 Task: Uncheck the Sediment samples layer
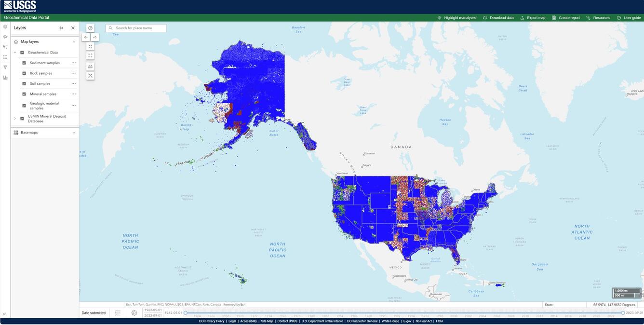click(x=24, y=63)
